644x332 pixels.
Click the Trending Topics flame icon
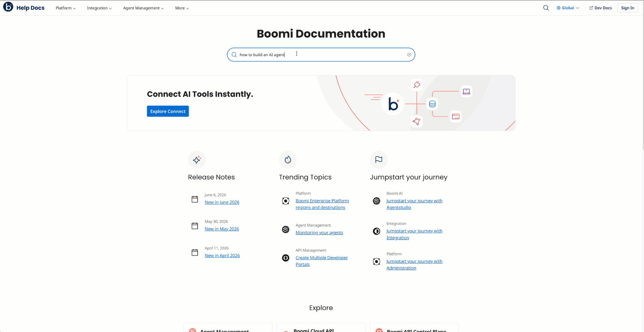[288, 159]
